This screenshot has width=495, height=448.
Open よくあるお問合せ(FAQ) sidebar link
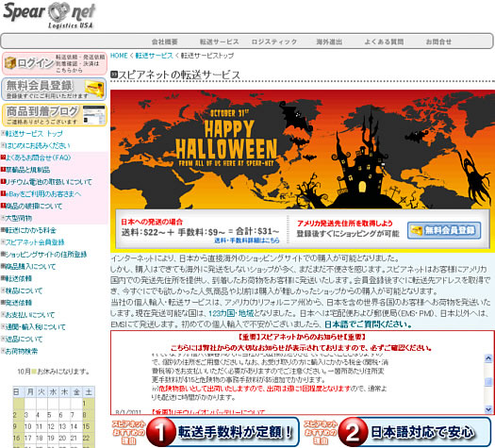click(38, 158)
